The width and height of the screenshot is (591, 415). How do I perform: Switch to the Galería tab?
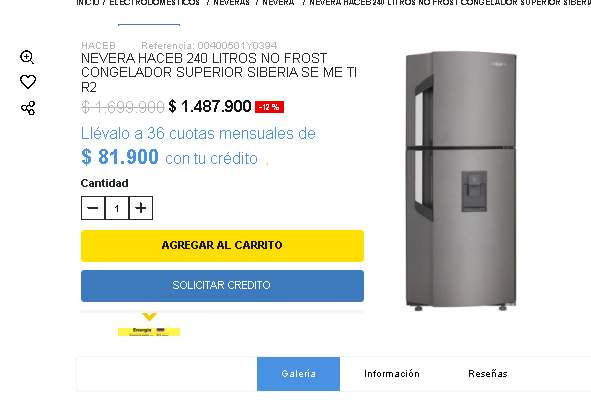[299, 374]
